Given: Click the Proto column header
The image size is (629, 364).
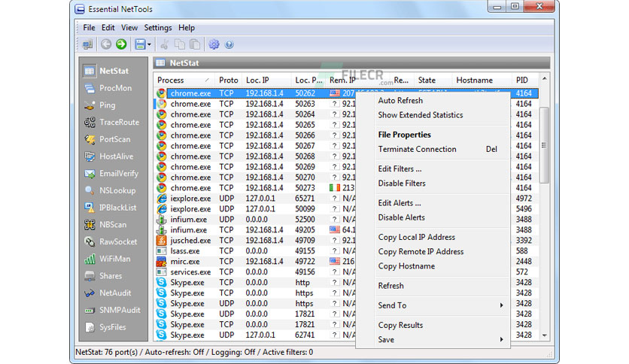Looking at the screenshot, I should [228, 80].
